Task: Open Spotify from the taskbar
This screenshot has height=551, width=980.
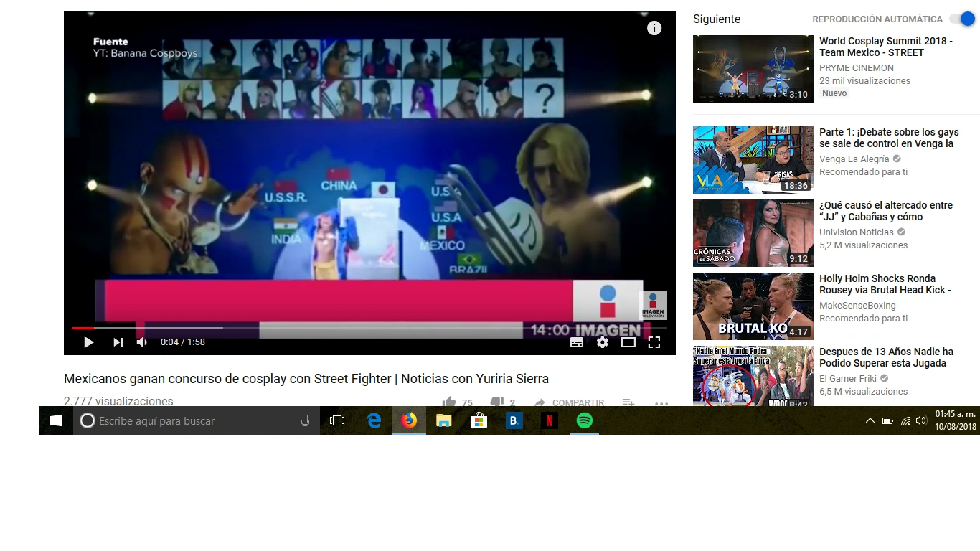Action: point(585,420)
